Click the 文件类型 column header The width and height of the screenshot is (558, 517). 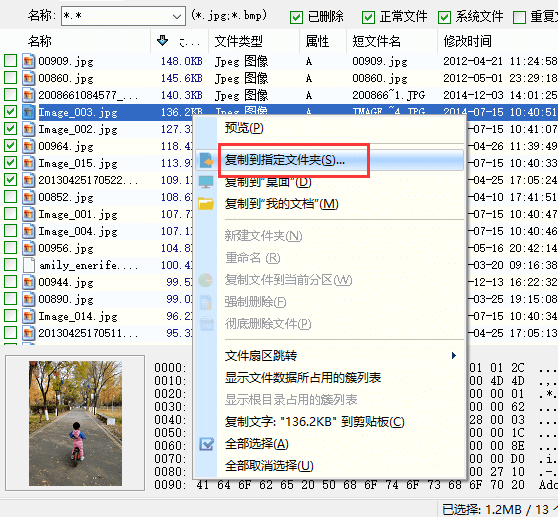click(x=238, y=41)
